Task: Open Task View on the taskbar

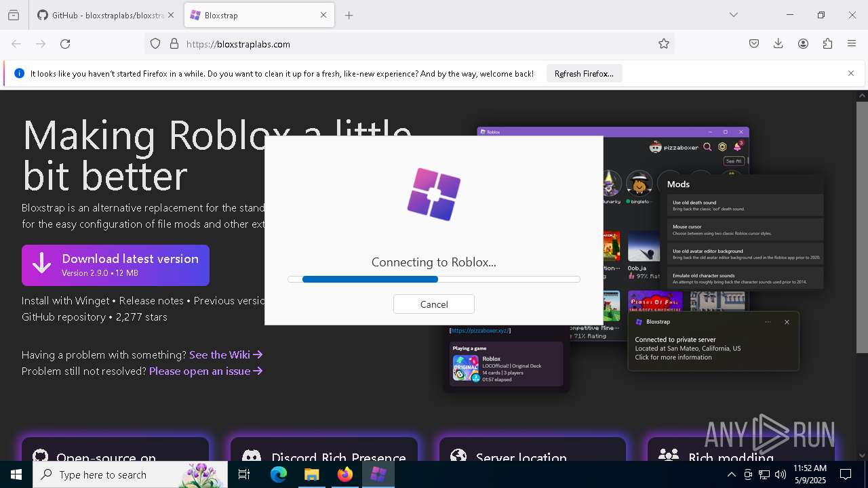Action: (244, 474)
